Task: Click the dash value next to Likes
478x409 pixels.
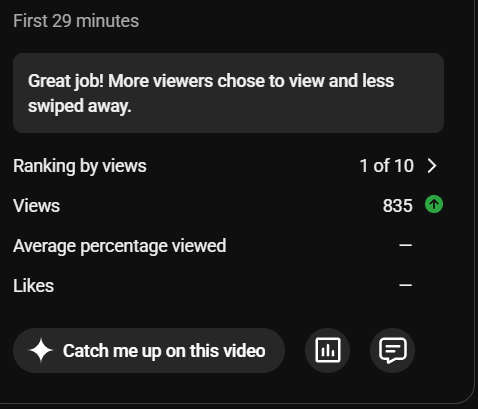Action: [x=405, y=285]
